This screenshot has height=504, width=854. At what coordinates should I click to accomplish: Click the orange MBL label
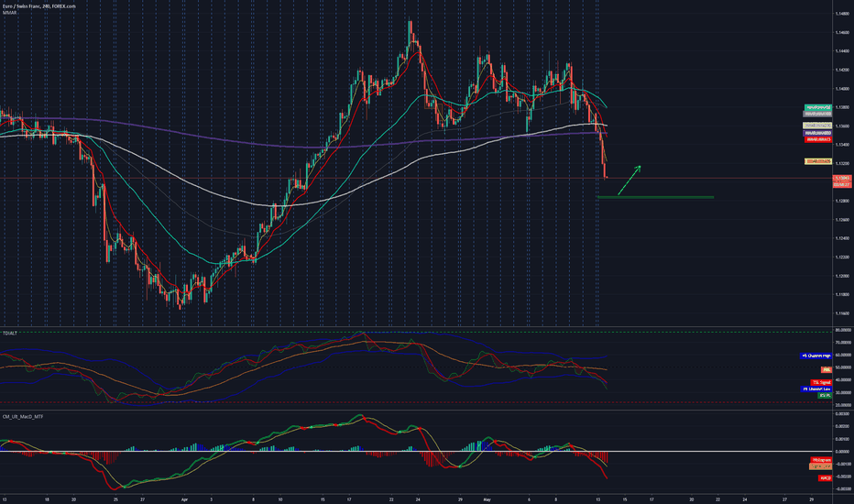(827, 369)
